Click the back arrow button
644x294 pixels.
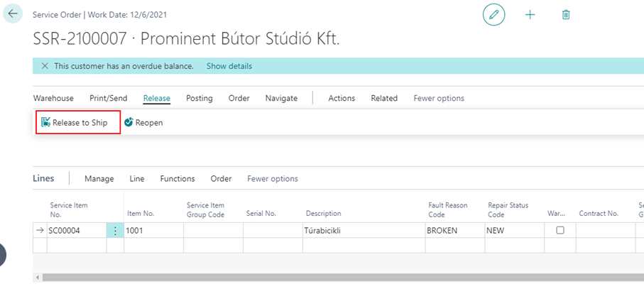13,13
